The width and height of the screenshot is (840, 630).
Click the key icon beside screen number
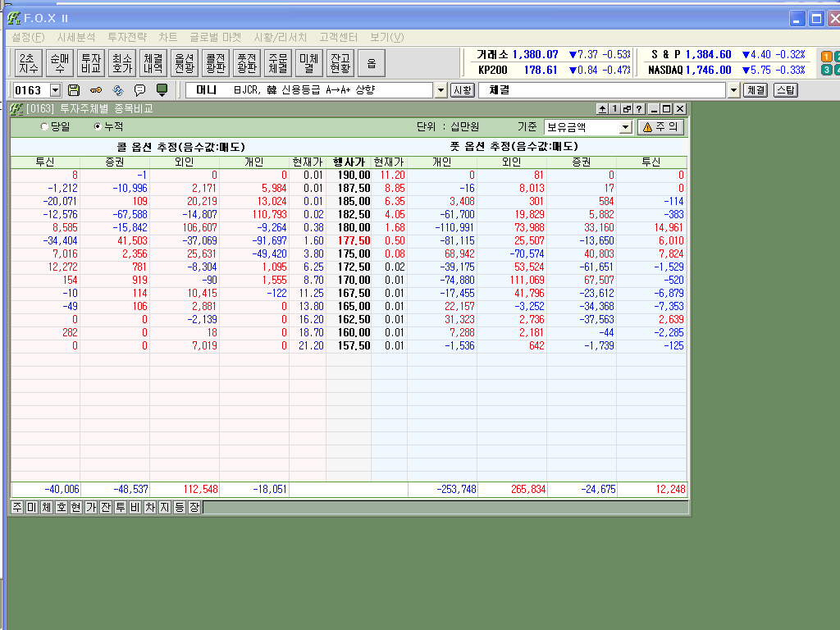point(96,89)
